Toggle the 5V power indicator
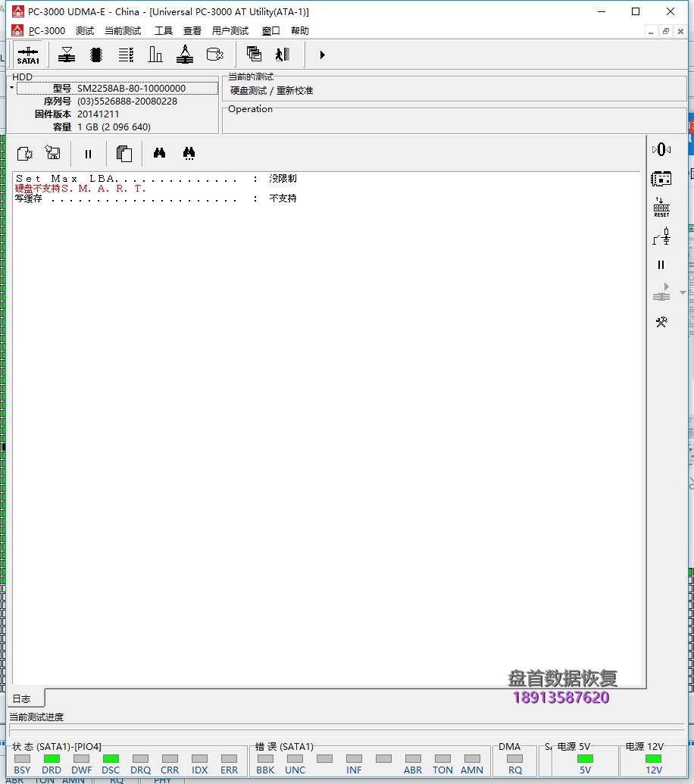694x784 pixels. (585, 758)
